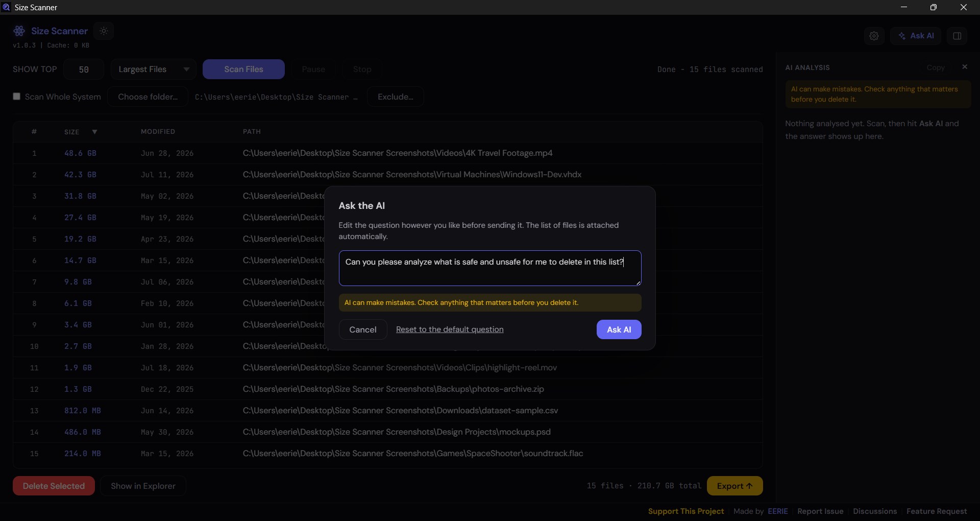
Task: Click the 14.7 GB size cell
Action: click(x=80, y=260)
